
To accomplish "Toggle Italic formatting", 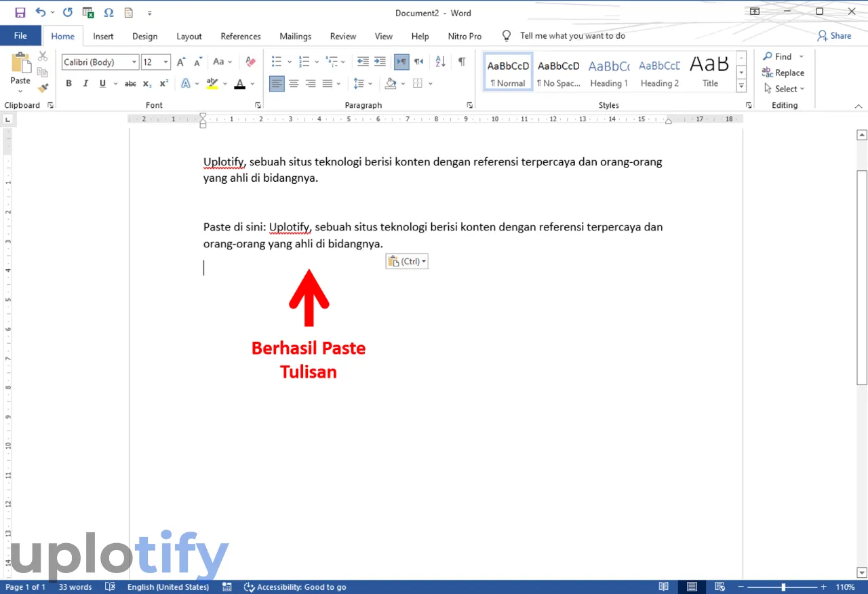I will point(85,83).
